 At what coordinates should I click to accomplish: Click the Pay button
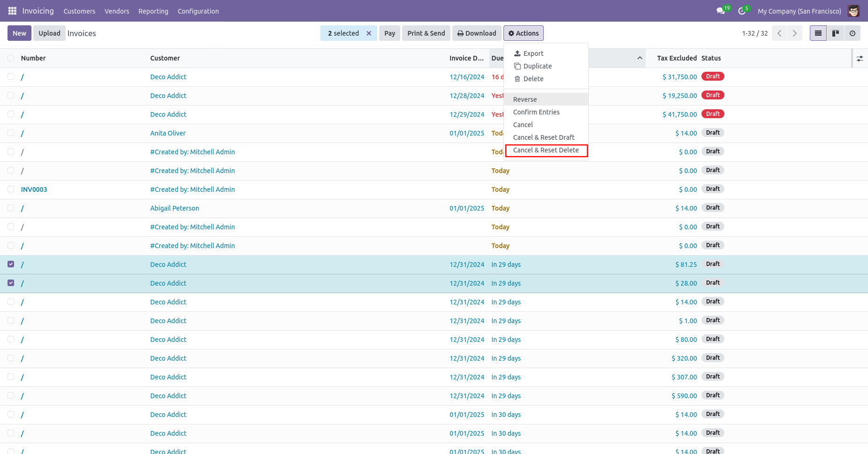point(389,33)
